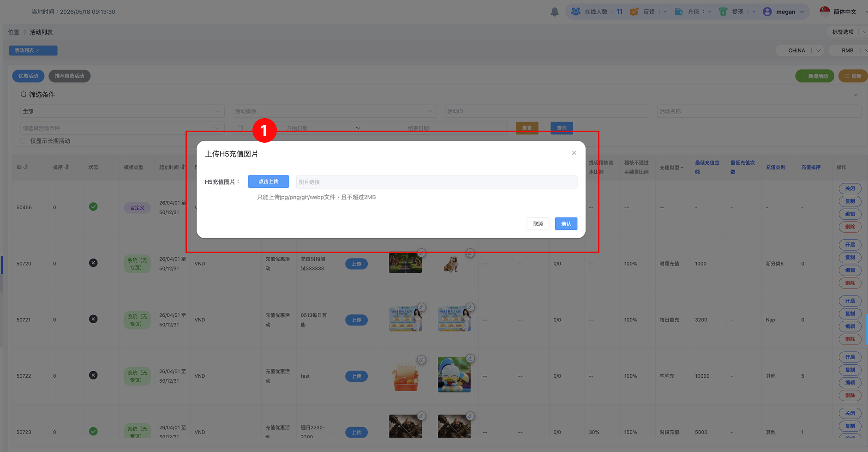This screenshot has height=452, width=868.
Task: Check the long-term activities only checkbox
Action: (24, 141)
